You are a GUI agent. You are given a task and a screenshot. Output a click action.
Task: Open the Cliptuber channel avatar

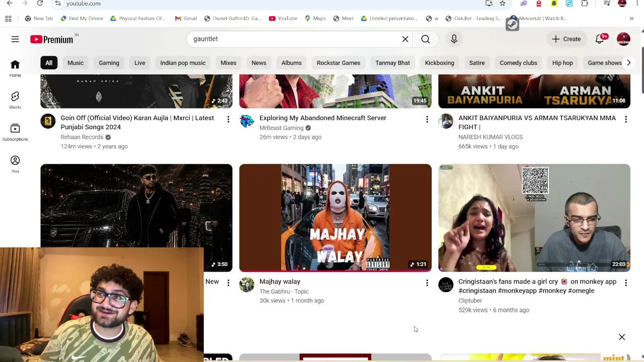(x=446, y=285)
